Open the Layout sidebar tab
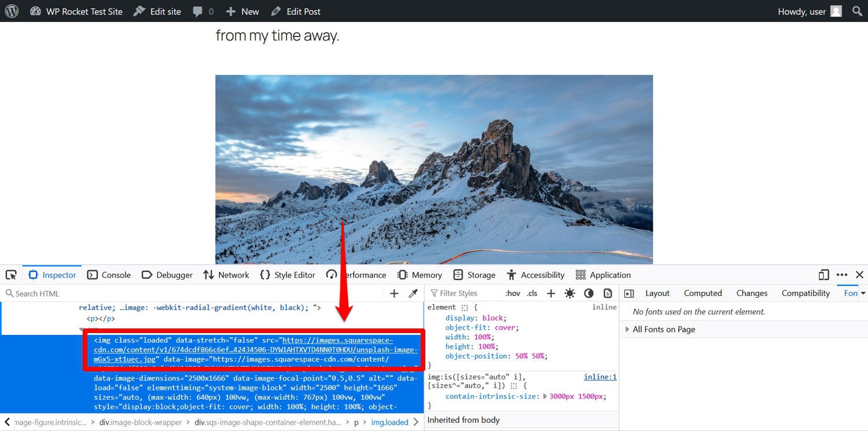 tap(657, 293)
